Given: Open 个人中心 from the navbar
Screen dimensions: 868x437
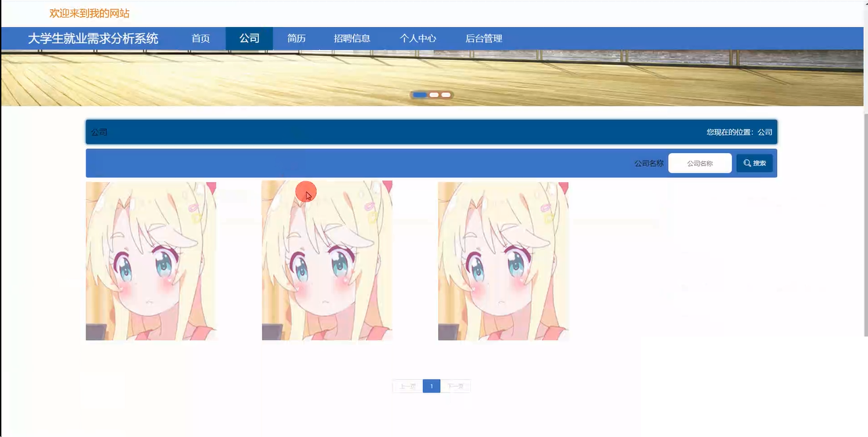Looking at the screenshot, I should tap(418, 38).
